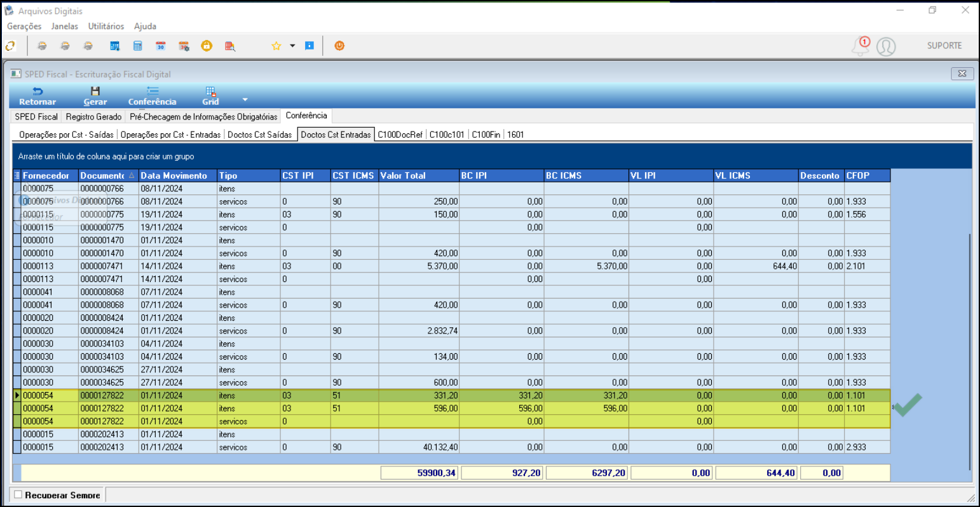Viewport: 980px width, 507px height.
Task: Click the Gerar save button
Action: point(95,97)
